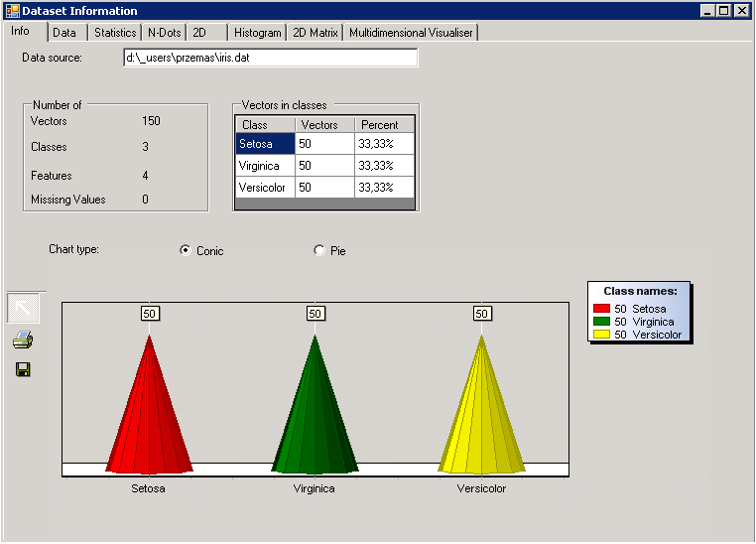Image resolution: width=756 pixels, height=544 pixels.
Task: Click the 50 value label above Setosa cone
Action: click(x=150, y=314)
